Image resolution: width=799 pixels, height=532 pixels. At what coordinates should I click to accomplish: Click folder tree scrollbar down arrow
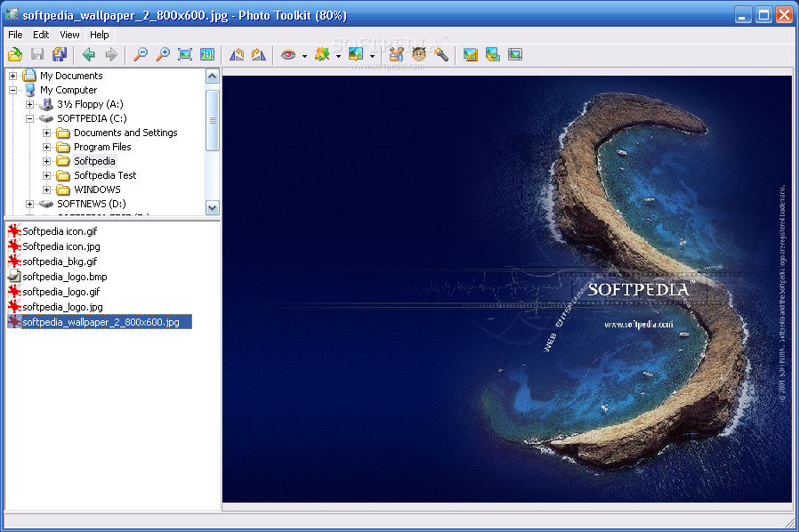pos(213,207)
